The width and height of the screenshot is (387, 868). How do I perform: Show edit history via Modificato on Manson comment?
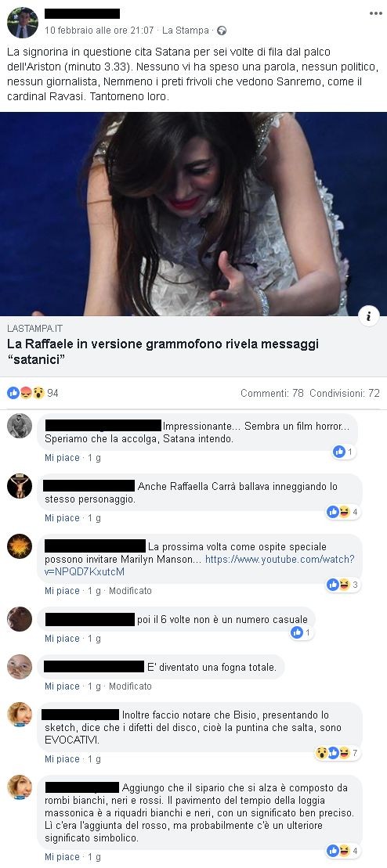[130, 591]
